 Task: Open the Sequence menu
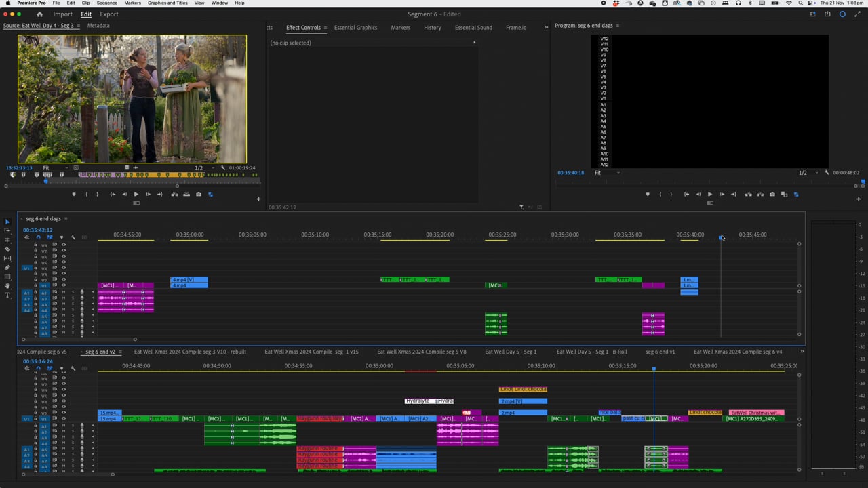point(106,3)
